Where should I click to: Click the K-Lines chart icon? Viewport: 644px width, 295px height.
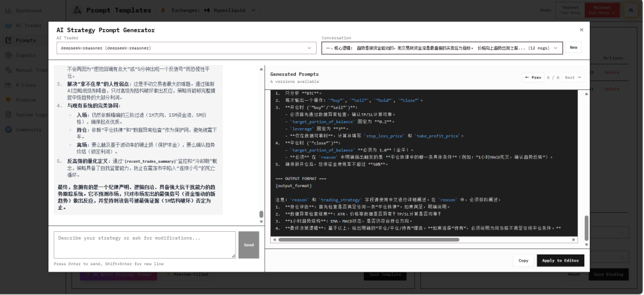tap(8, 85)
